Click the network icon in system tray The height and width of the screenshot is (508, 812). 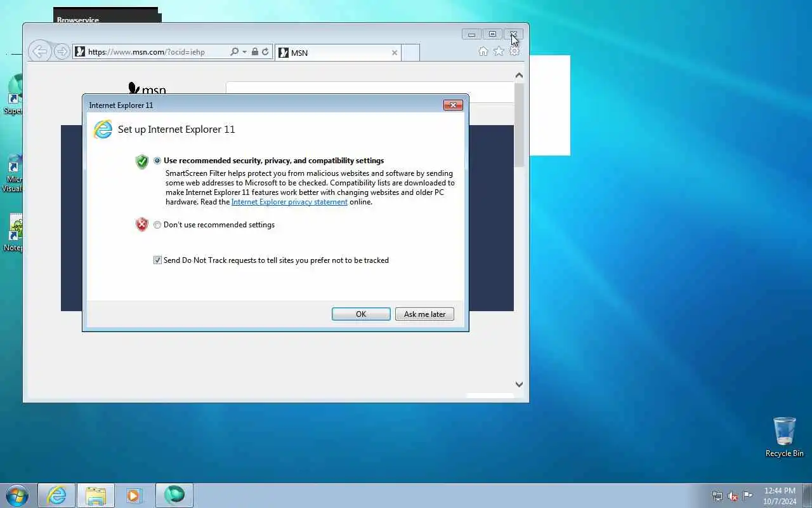click(x=717, y=496)
